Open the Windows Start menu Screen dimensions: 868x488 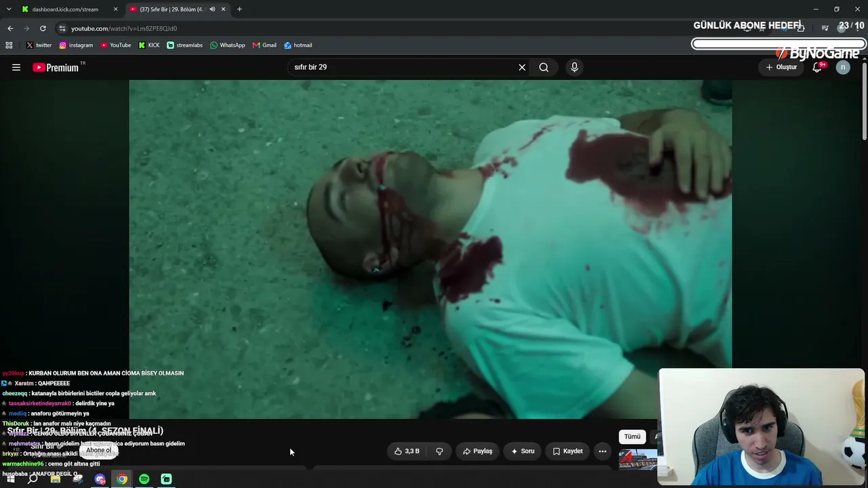coord(10,479)
